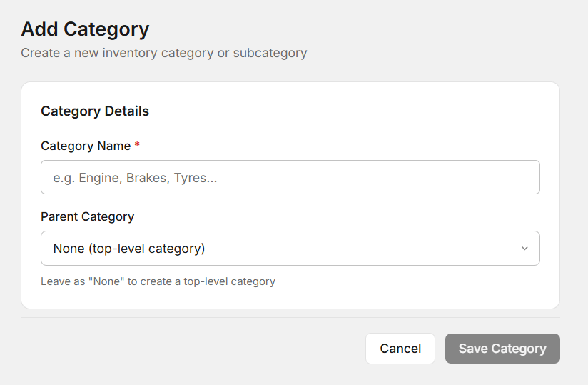Viewport: 588px width, 385px height.
Task: Click the Add Category page heading
Action: [85, 29]
